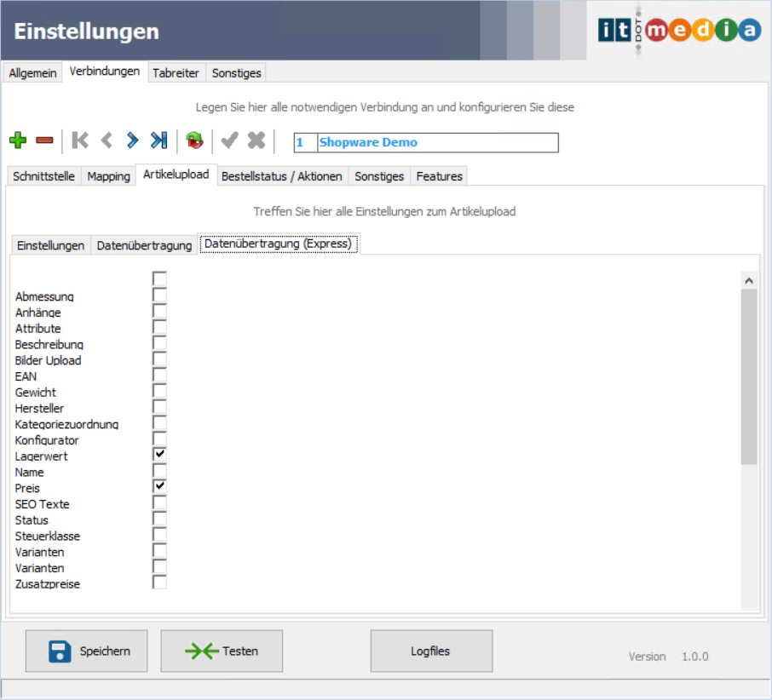Viewport: 772px width, 700px height.
Task: Open the Logfiles button
Action: coord(431,651)
